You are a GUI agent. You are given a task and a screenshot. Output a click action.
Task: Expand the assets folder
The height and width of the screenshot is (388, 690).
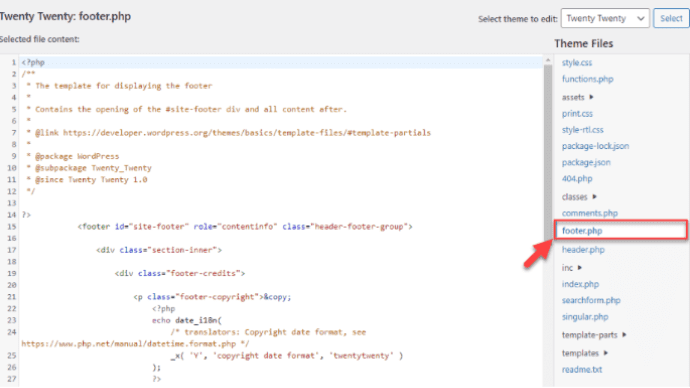point(577,97)
